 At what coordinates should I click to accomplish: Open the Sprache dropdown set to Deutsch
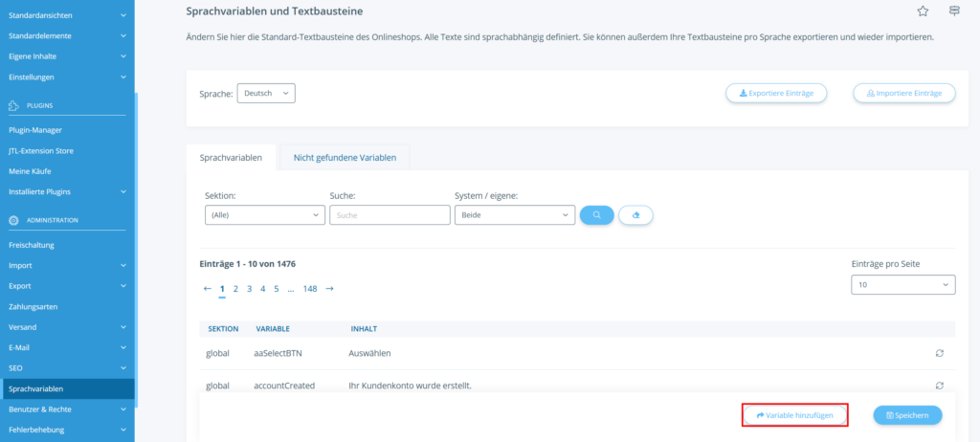(x=266, y=93)
